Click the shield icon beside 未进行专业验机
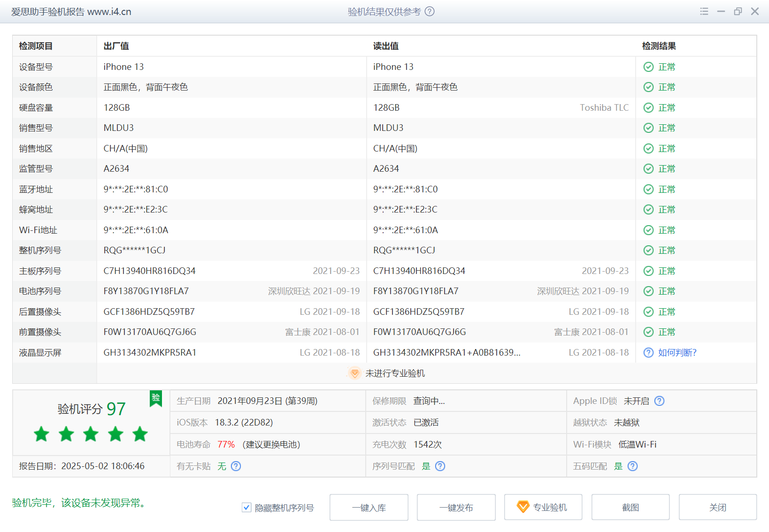The width and height of the screenshot is (769, 532). tap(355, 373)
